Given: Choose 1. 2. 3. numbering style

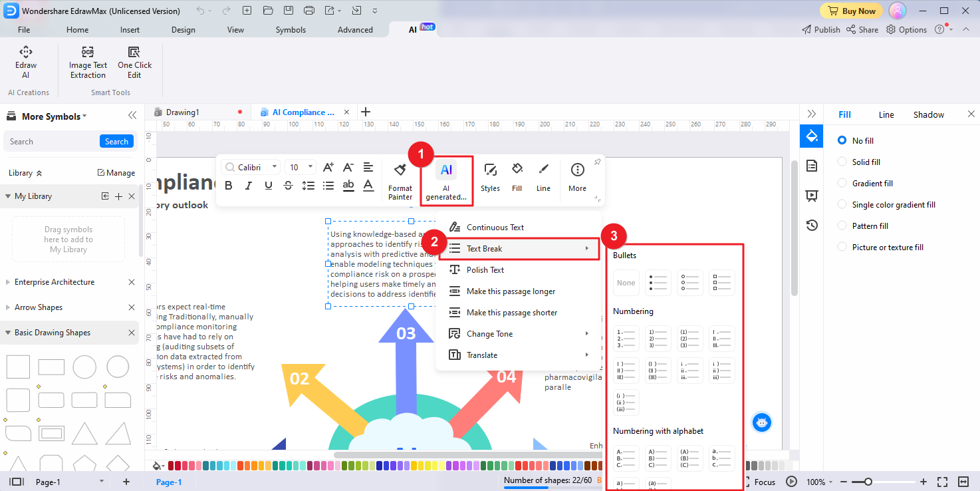Looking at the screenshot, I should click(626, 339).
